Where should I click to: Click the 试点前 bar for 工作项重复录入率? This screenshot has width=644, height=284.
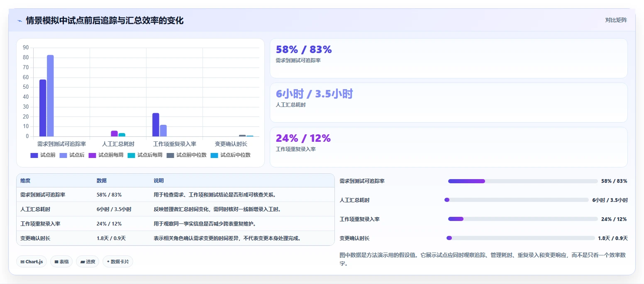[x=156, y=125]
